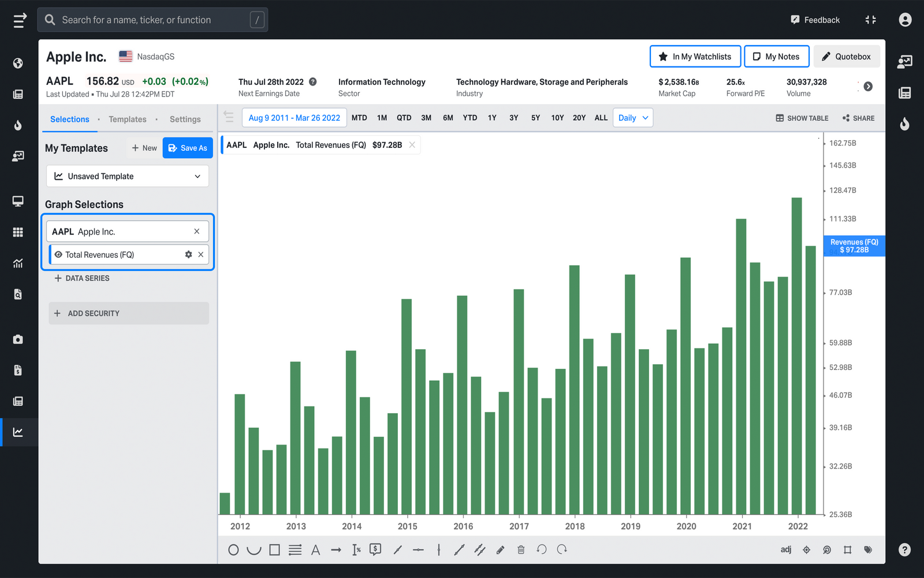
Task: Click the trash delete drawings icon
Action: coord(521,550)
